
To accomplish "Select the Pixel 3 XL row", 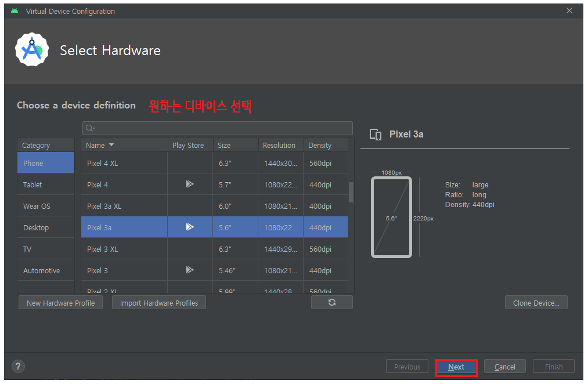I will (x=215, y=249).
